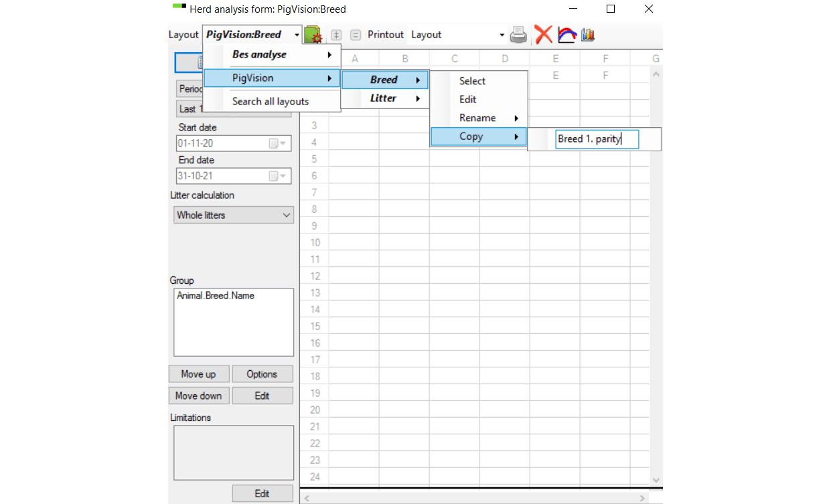Click Edit in the Breed submenu

479,99
